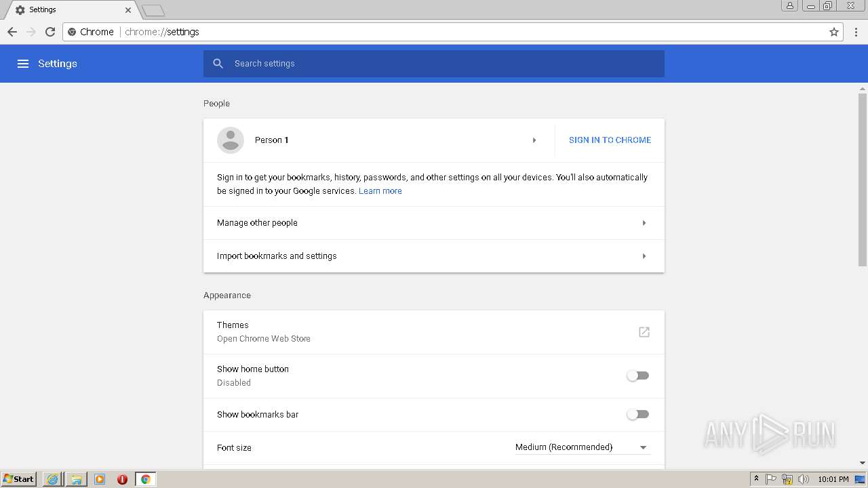The width and height of the screenshot is (868, 488).
Task: Click the browser forward arrow
Action: (x=31, y=32)
